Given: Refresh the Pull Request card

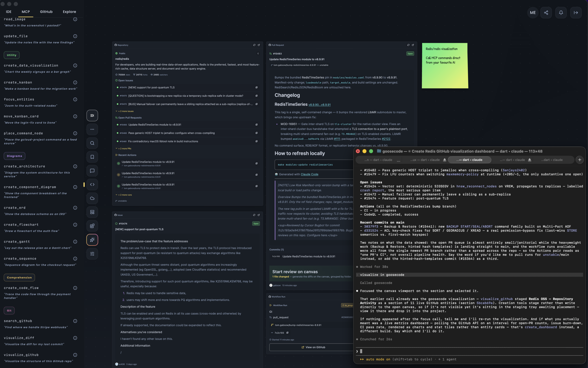Looking at the screenshot, I should pyautogui.click(x=408, y=45).
